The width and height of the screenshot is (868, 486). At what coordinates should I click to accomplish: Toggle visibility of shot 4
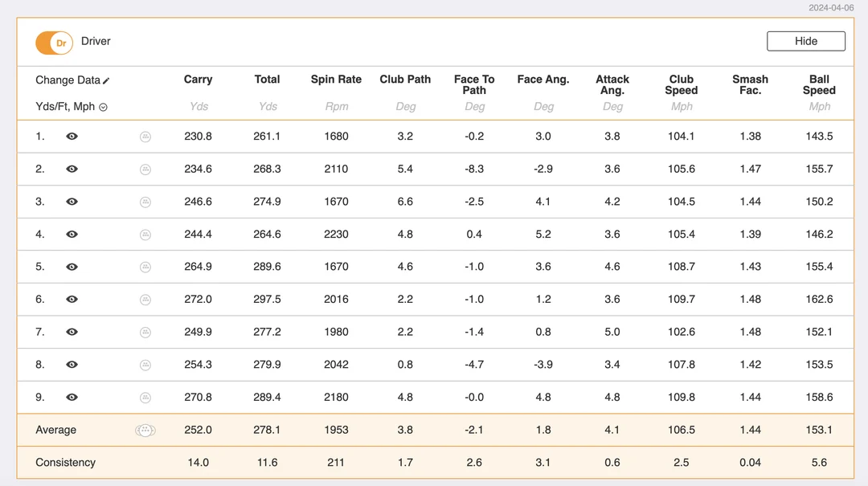click(x=72, y=234)
